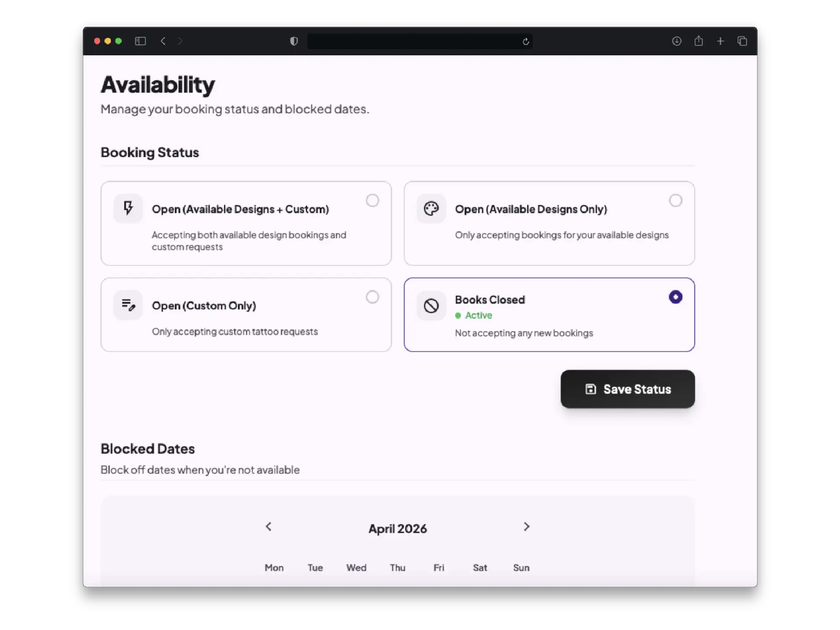Click the Sun column header
Viewport: 840px width, 630px height.
coord(521,567)
